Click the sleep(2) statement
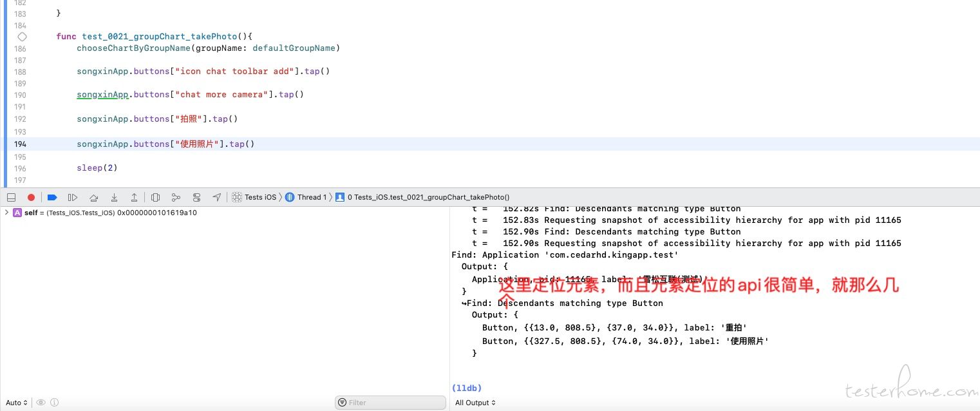 coord(97,168)
